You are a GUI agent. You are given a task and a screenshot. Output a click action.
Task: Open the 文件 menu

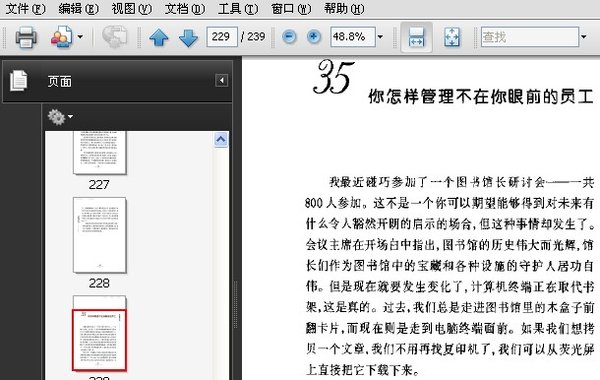25,8
